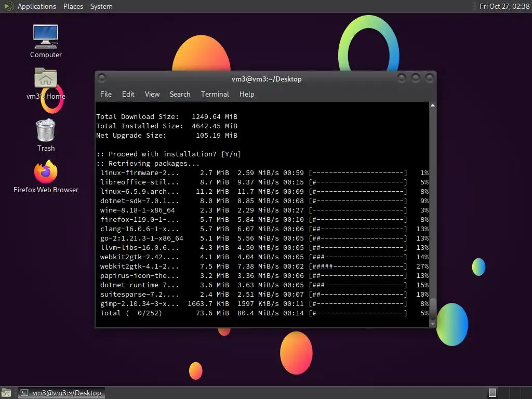Click the 80.4 MiB/s total speed value
This screenshot has height=399, width=532.
[258, 313]
